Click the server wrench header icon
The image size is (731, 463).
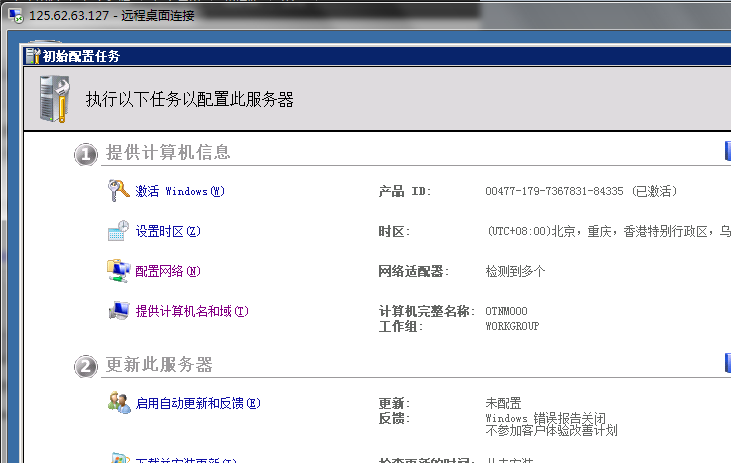click(x=55, y=99)
